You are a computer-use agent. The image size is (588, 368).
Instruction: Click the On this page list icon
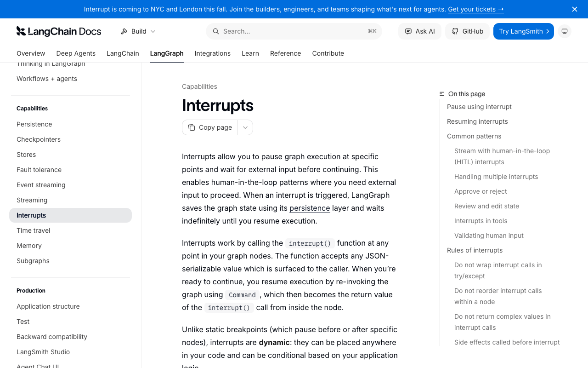[442, 94]
